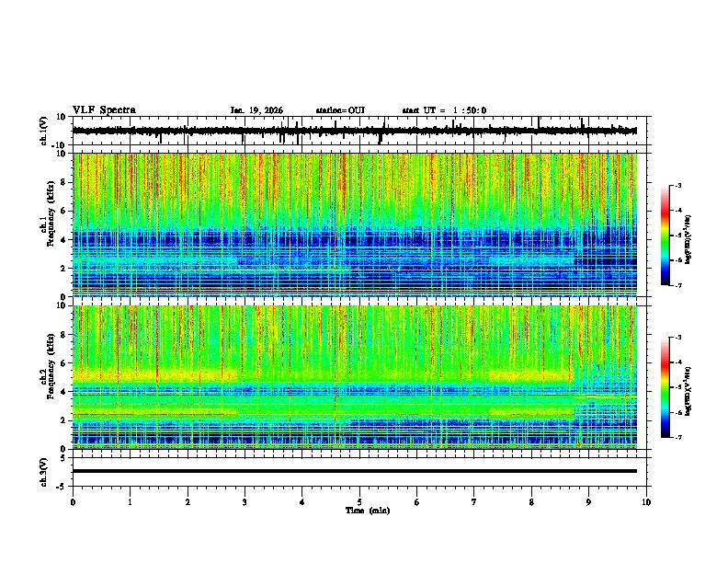Click the time axis tick label "9"

pos(588,502)
